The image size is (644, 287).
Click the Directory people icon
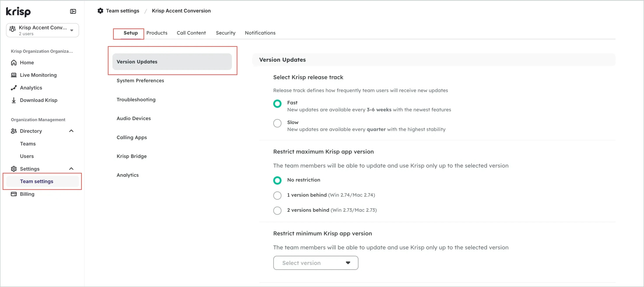[14, 131]
